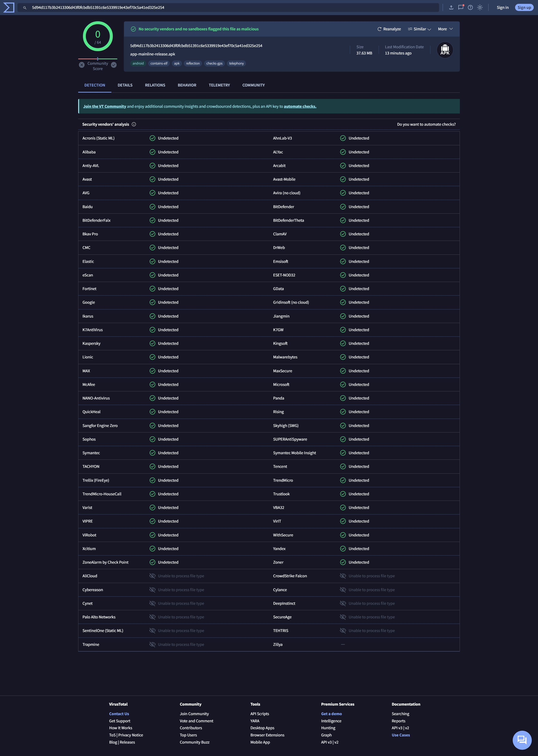The height and width of the screenshot is (756, 538).
Task: Click the android tag
Action: click(138, 63)
